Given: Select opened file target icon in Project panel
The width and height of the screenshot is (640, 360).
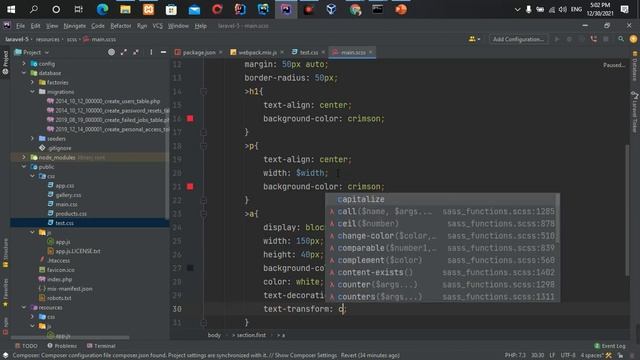Looking at the screenshot, I should pyautogui.click(x=111, y=52).
